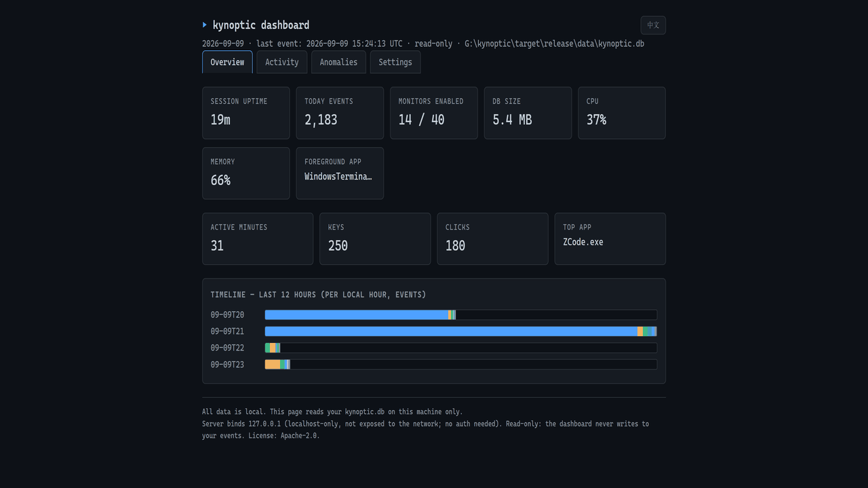Viewport: 868px width, 488px height.
Task: Click the Today Events 2,183 value
Action: point(321,120)
